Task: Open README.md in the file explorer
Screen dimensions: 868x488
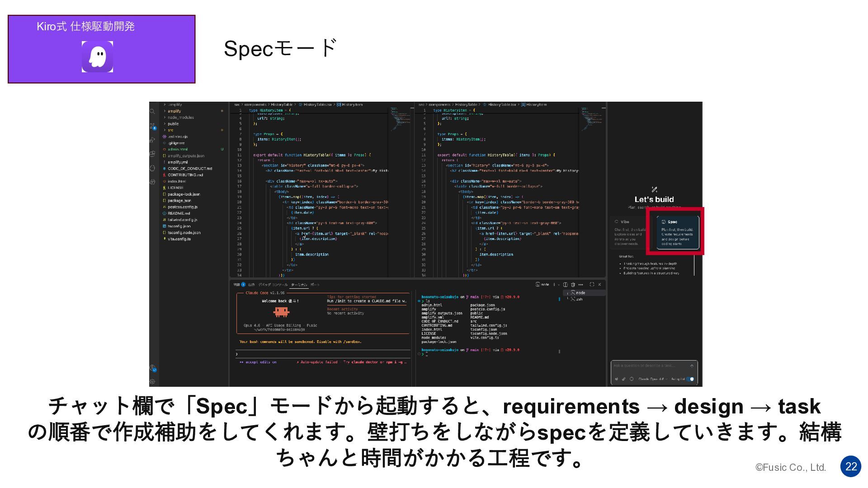Action: (x=179, y=213)
